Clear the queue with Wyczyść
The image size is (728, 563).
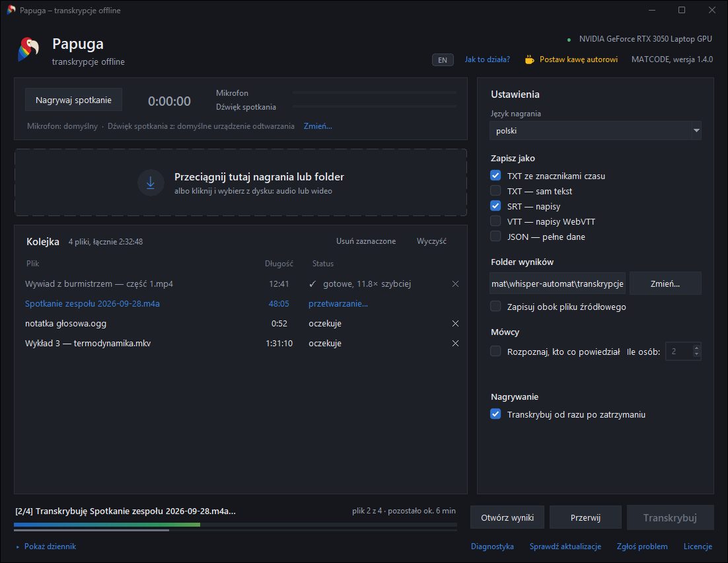coord(431,241)
